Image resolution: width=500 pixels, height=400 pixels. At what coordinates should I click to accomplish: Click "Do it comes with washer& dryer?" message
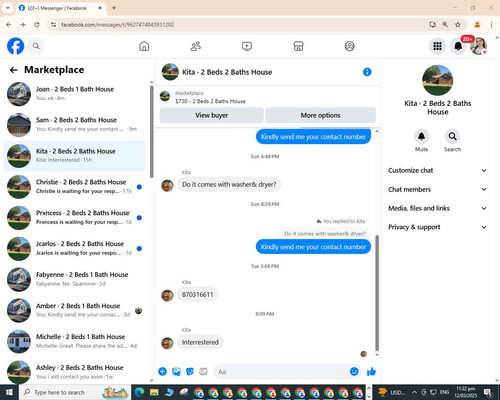(x=229, y=184)
